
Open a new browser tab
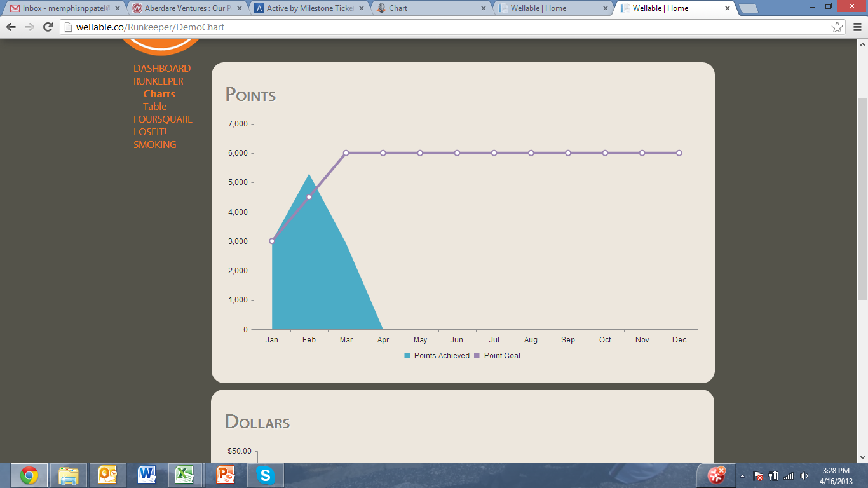click(749, 8)
